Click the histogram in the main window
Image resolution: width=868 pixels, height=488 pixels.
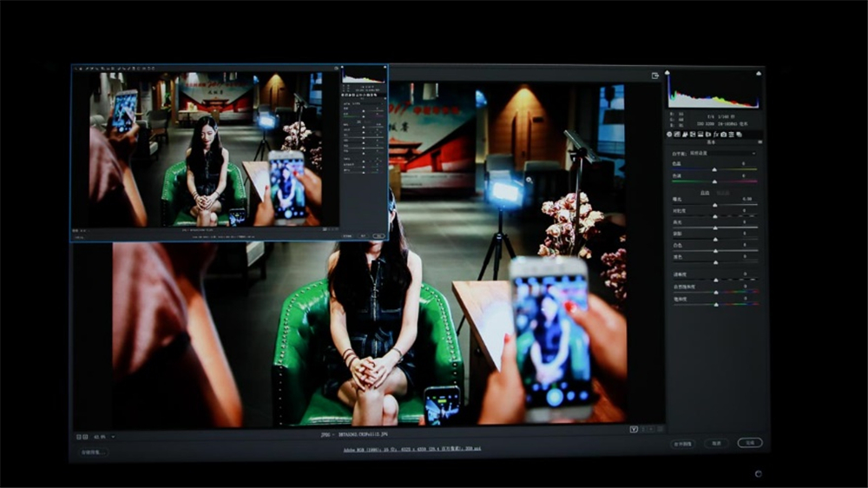click(713, 91)
